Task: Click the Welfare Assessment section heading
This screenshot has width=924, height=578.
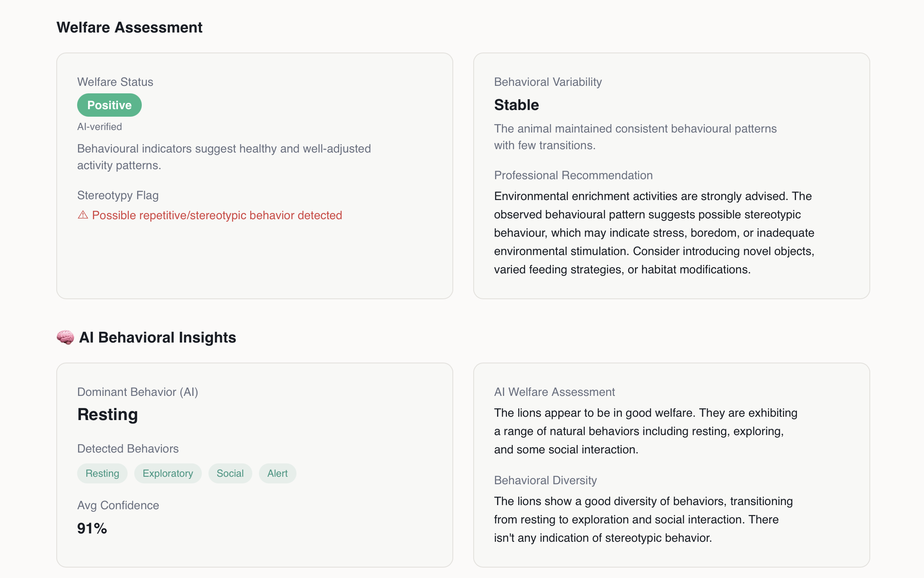Action: tap(129, 28)
